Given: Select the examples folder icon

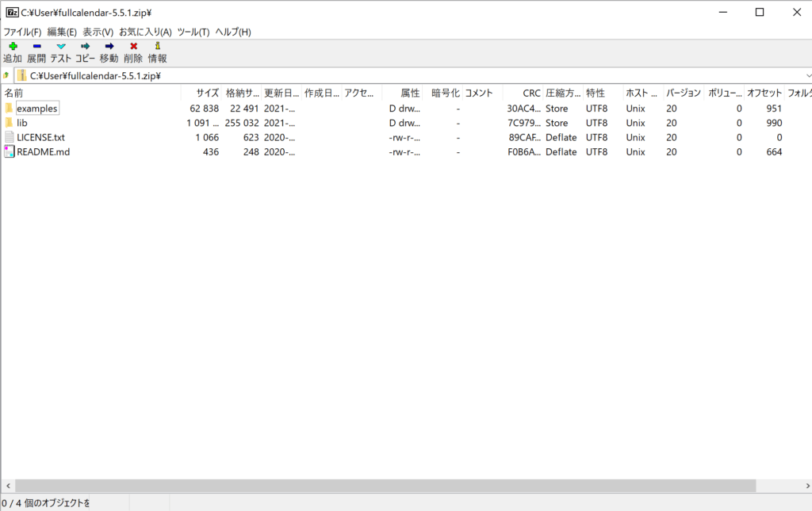Looking at the screenshot, I should 9,108.
